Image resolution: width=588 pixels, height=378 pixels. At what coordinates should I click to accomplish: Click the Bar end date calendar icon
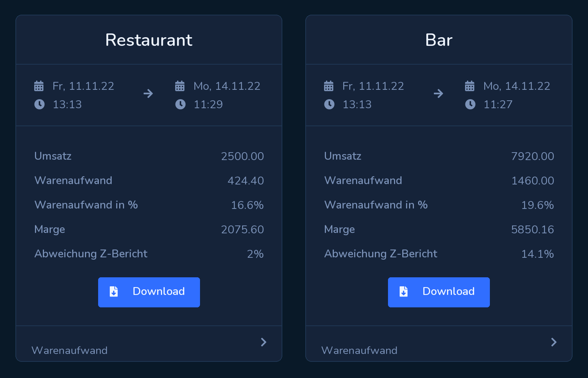point(470,86)
